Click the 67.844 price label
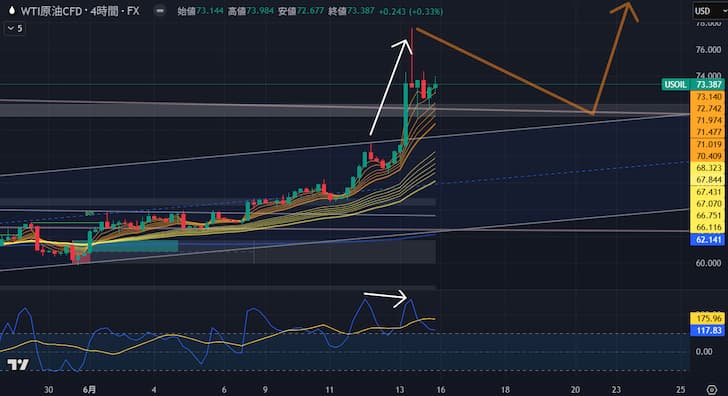The height and width of the screenshot is (396, 728). click(708, 180)
